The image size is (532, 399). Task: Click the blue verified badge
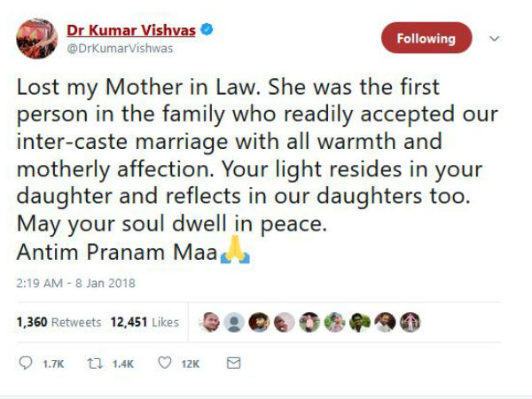(x=206, y=29)
